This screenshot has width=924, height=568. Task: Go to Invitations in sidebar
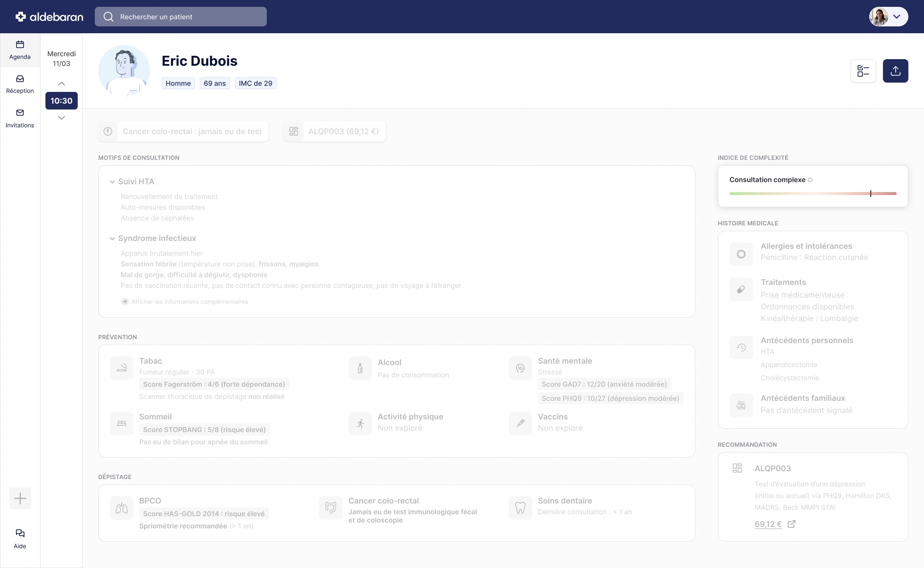tap(20, 118)
